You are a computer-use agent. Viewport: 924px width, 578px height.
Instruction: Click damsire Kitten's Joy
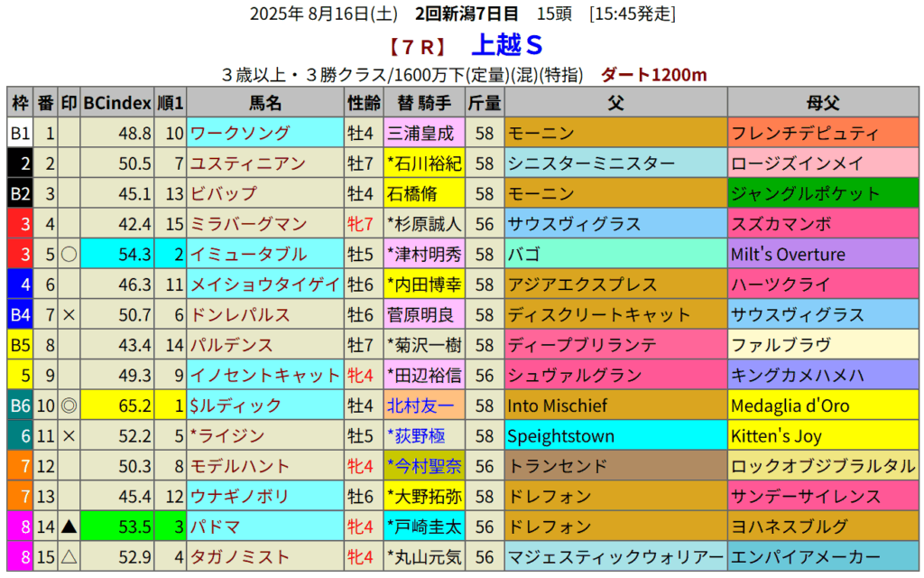777,436
